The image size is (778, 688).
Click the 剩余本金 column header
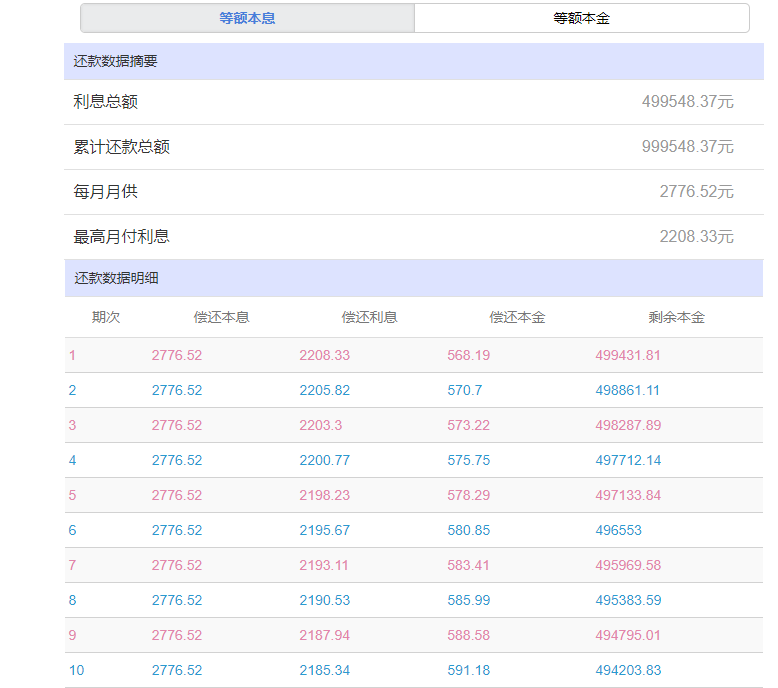(x=676, y=317)
